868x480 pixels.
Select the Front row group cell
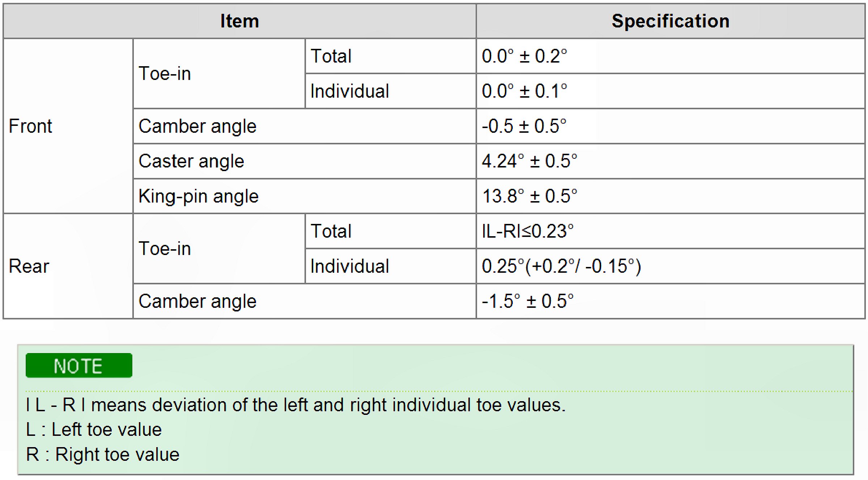pos(31,126)
